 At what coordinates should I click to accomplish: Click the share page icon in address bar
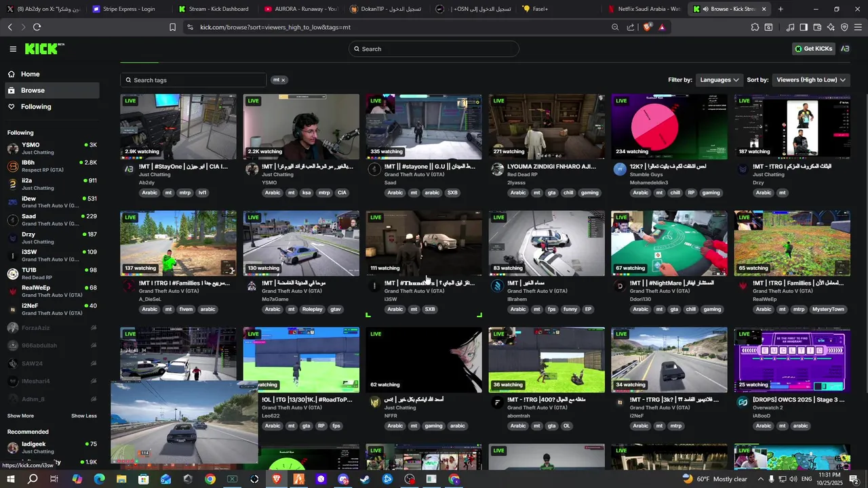click(631, 27)
